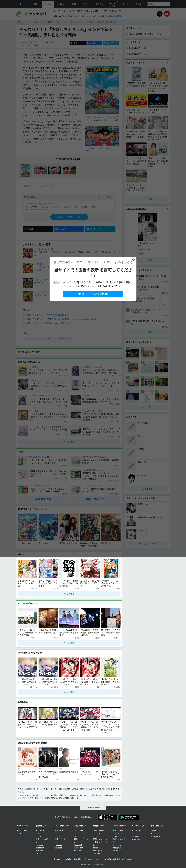Click さらに過去の記事 button

(x=43, y=499)
